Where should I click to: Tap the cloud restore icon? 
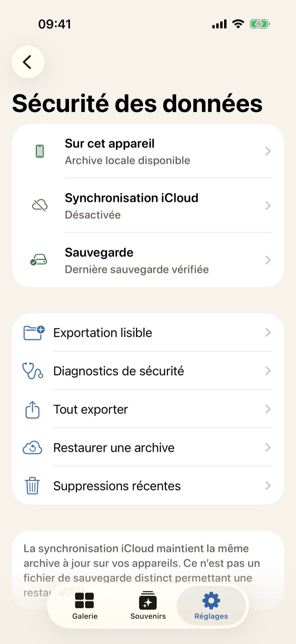click(32, 448)
